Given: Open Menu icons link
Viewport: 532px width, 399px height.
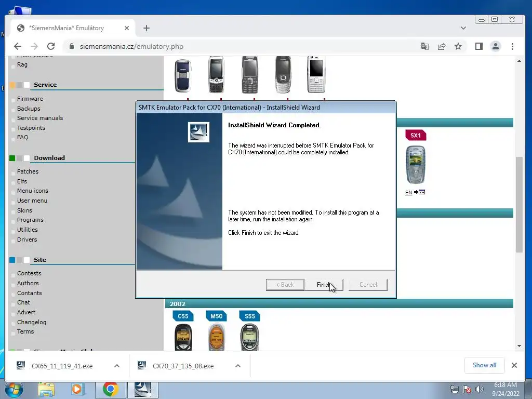Looking at the screenshot, I should tap(33, 191).
